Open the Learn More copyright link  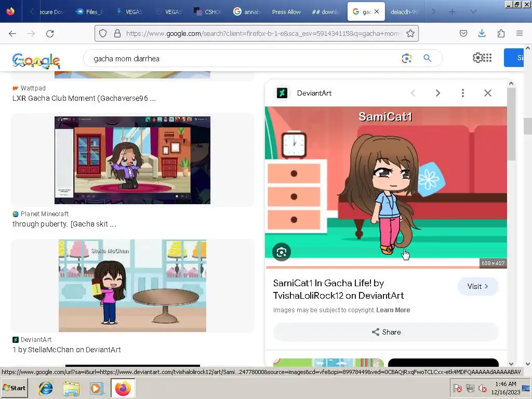(x=393, y=310)
